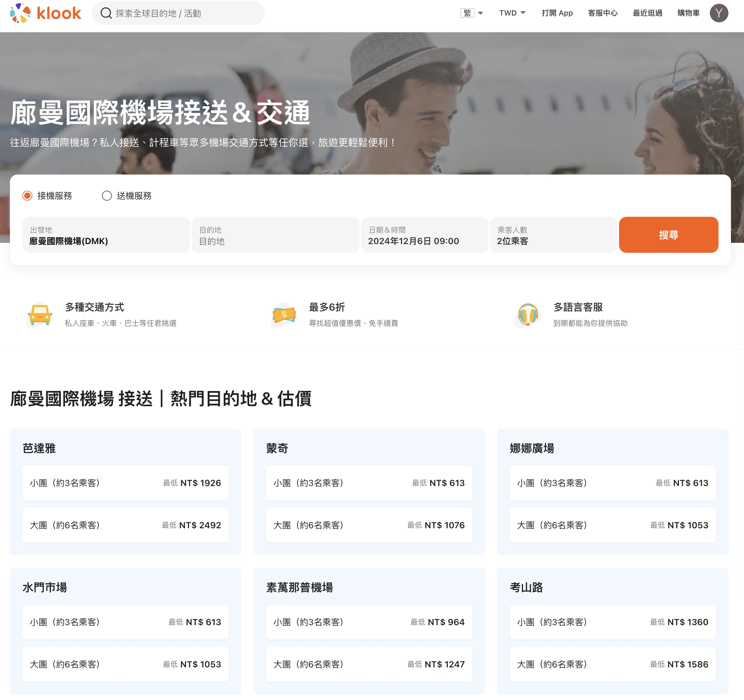The width and height of the screenshot is (744, 700).
Task: Select the 接機服務 radio button
Action: 27,196
